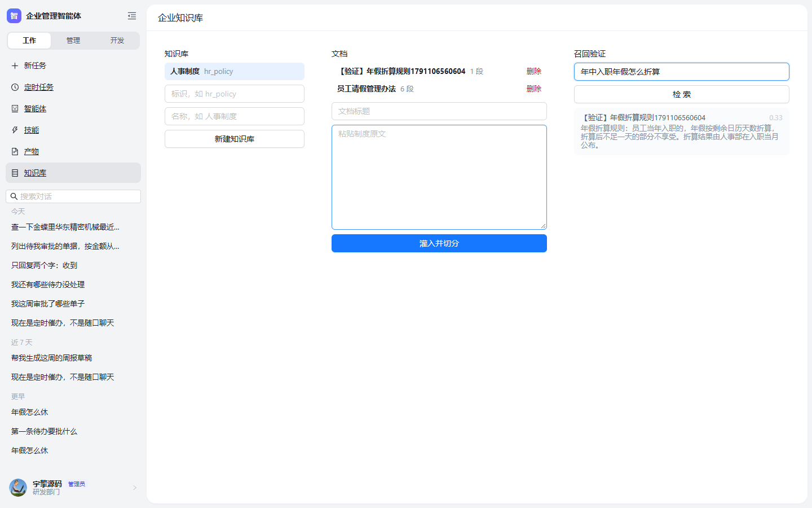Click the recall query field 年中入职年假怎么折算
This screenshot has height=508, width=812.
682,72
